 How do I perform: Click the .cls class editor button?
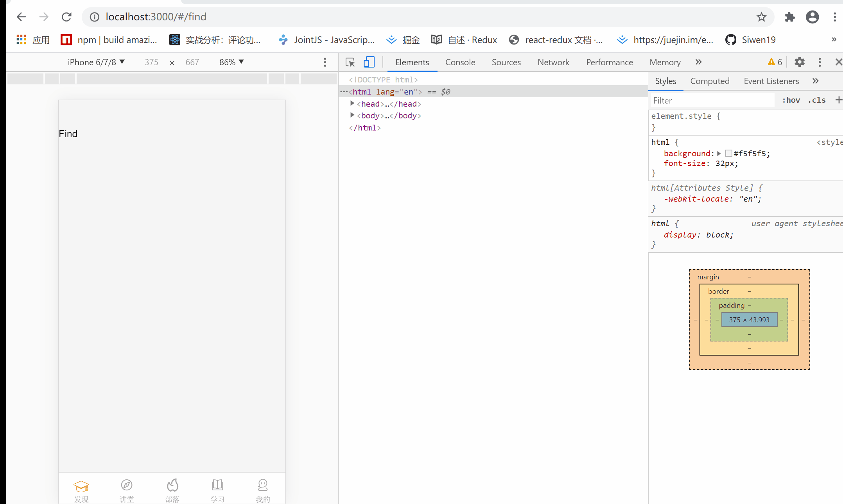(x=817, y=100)
